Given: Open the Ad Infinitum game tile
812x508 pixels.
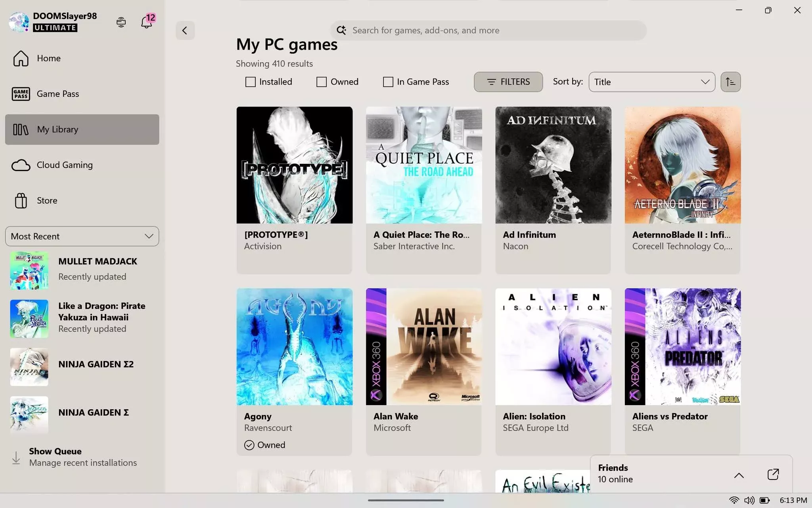Looking at the screenshot, I should tap(553, 190).
